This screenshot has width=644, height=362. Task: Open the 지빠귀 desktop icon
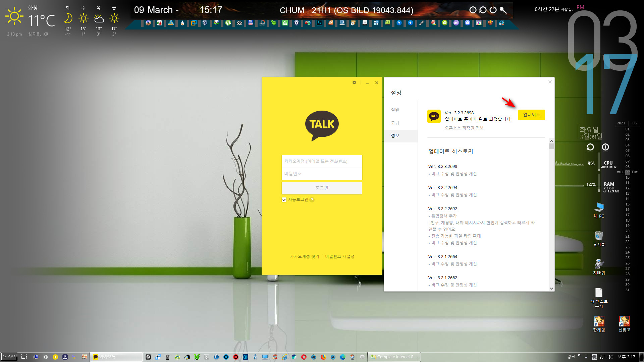[x=599, y=267]
